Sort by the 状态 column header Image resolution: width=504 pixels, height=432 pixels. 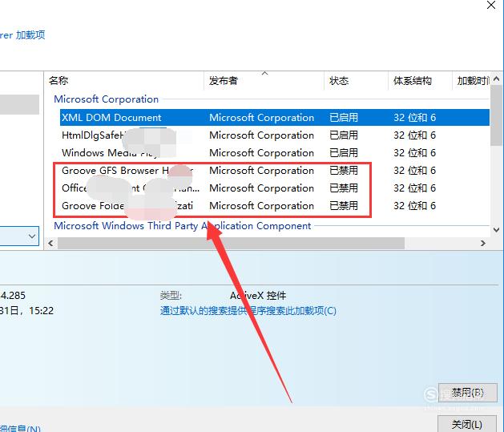356,81
